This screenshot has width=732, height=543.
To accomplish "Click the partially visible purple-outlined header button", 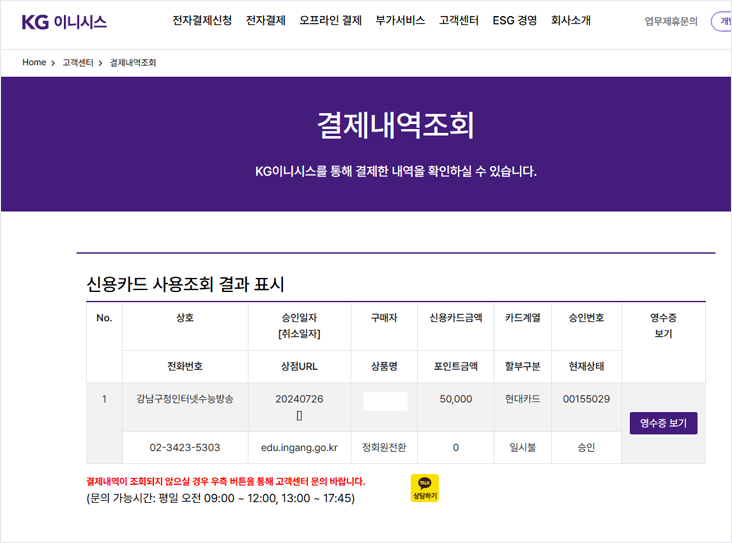I will (x=721, y=21).
